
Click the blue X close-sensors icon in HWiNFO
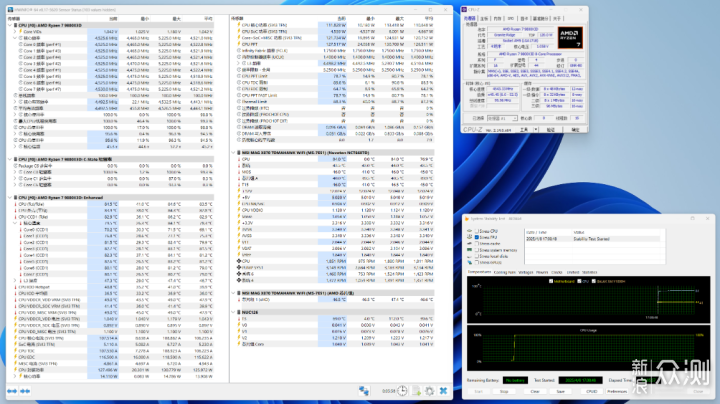click(443, 391)
